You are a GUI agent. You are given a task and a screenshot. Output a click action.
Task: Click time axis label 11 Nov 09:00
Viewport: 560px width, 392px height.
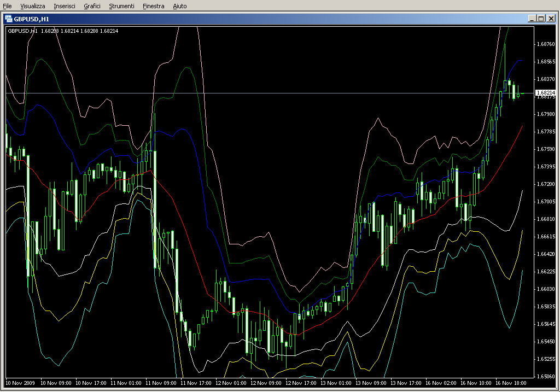(x=161, y=383)
